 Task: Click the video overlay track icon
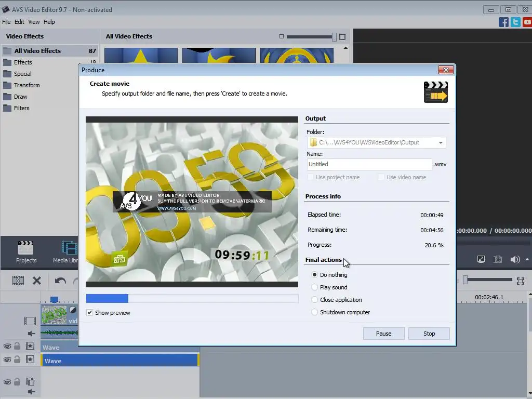[x=30, y=382]
